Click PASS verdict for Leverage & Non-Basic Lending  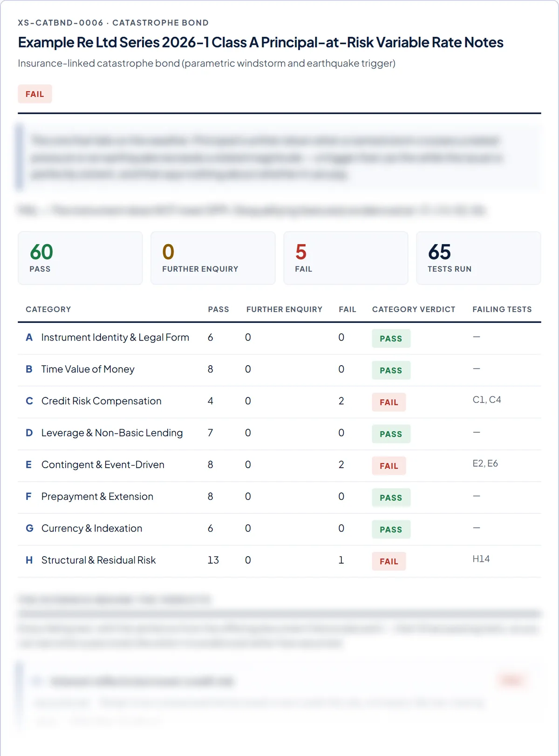point(391,434)
